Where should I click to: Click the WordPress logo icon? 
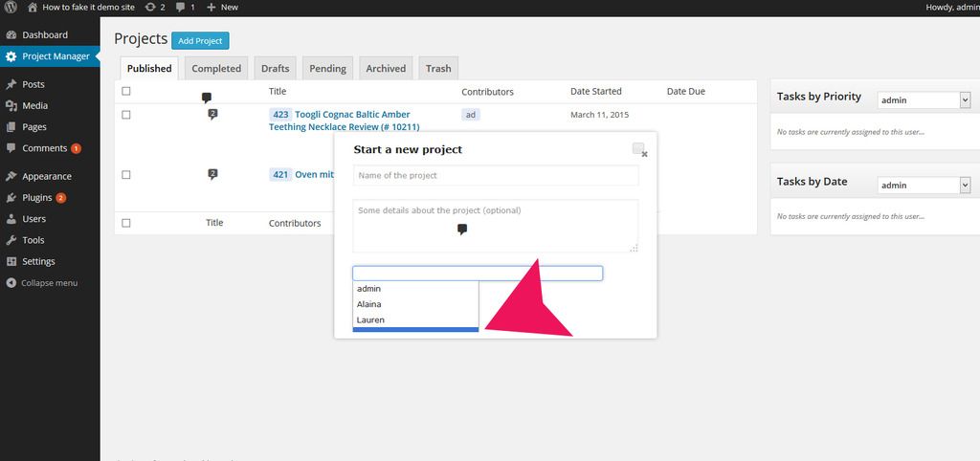tap(11, 7)
